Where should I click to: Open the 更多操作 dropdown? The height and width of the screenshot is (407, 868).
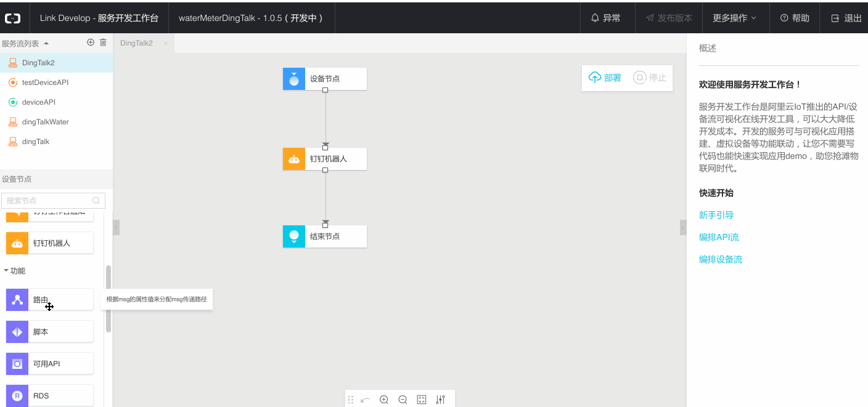(x=734, y=18)
